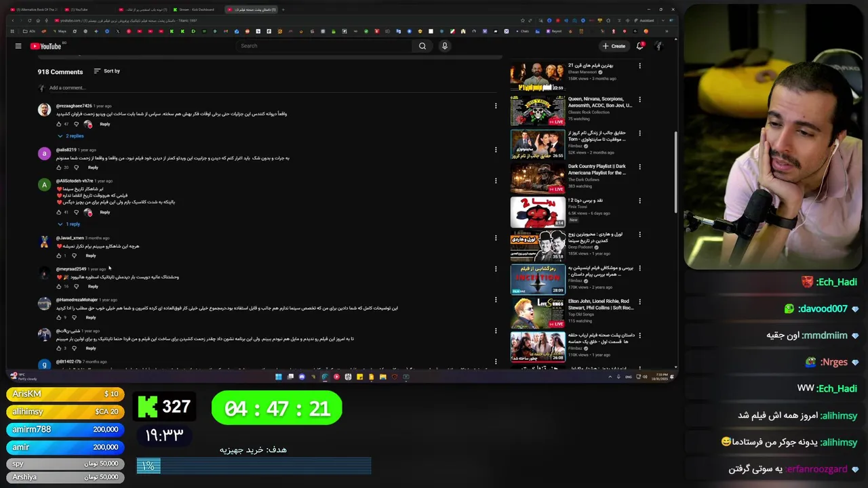Dislike the comment by @meyraad2549
Viewport: 868px width, 488px height.
[76, 287]
